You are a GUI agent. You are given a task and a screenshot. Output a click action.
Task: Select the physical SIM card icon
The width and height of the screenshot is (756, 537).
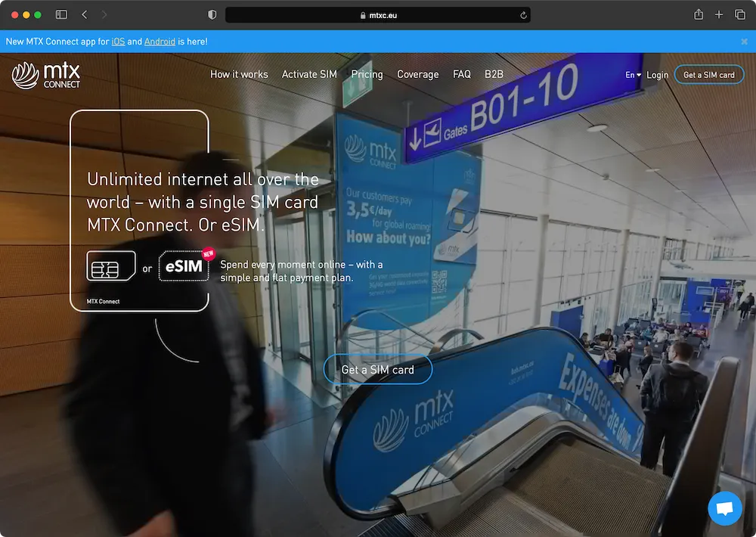pyautogui.click(x=111, y=265)
